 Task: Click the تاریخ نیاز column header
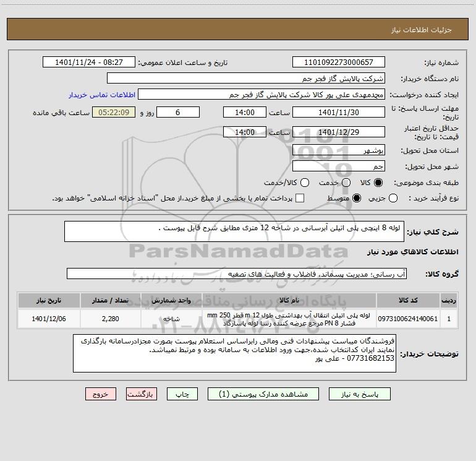49,300
